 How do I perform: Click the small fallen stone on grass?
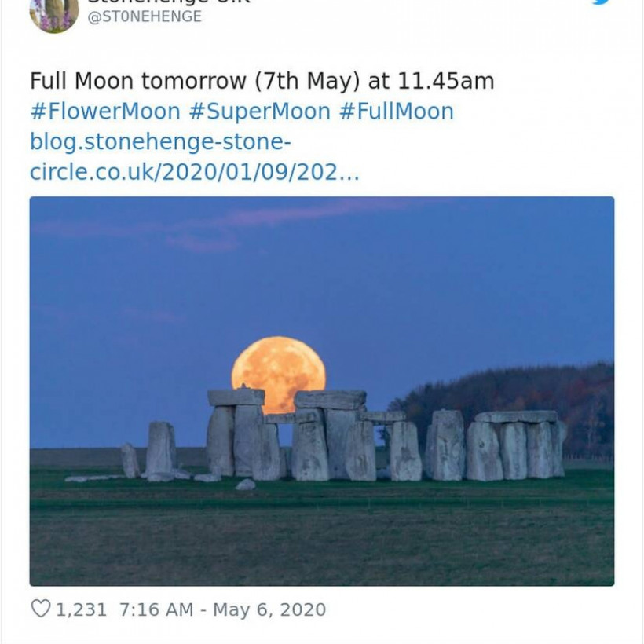[245, 485]
